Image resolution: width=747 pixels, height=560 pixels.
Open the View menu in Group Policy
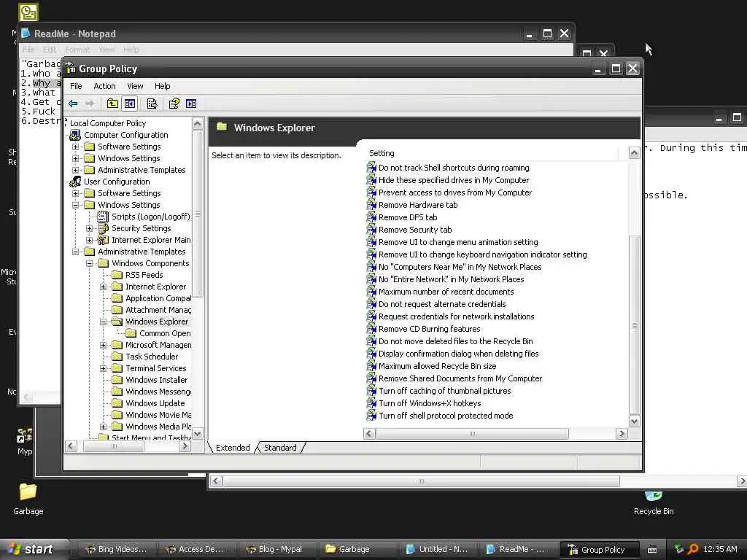pyautogui.click(x=135, y=86)
